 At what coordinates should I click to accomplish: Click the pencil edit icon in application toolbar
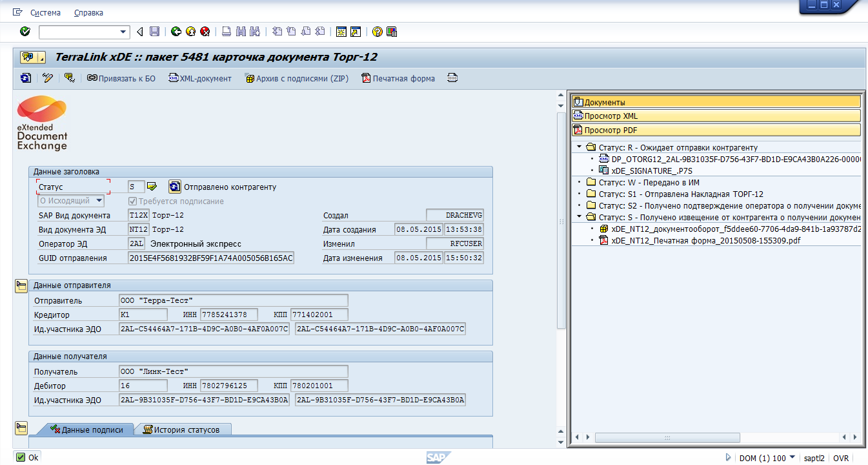48,78
